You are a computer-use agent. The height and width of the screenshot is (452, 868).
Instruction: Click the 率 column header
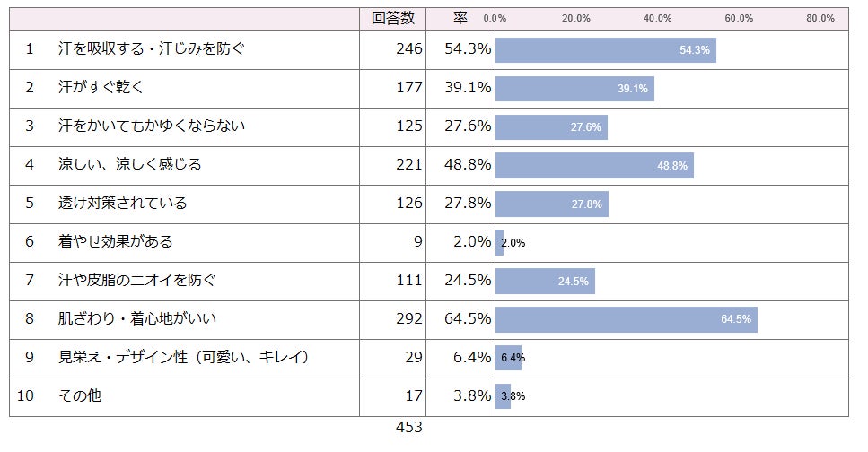[x=460, y=18]
